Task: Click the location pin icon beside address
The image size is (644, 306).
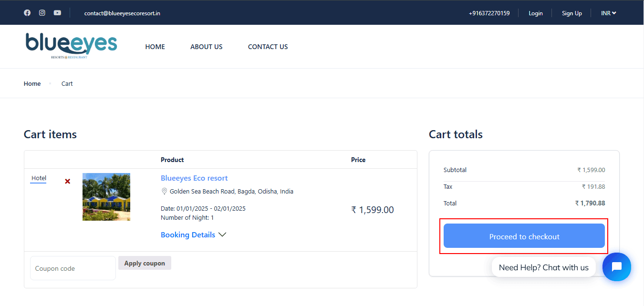Action: [x=164, y=192]
